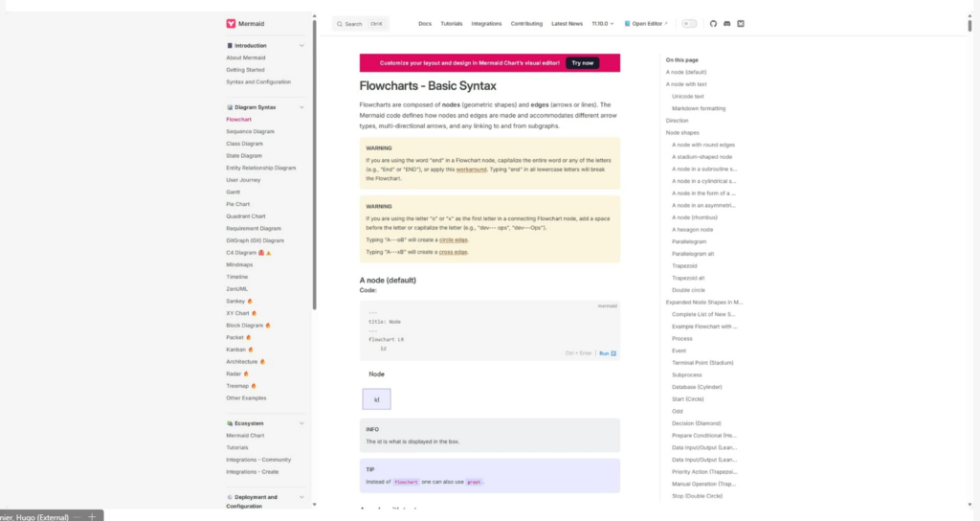The width and height of the screenshot is (980, 521).
Task: Click the flame icon next to Architecture
Action: (262, 361)
